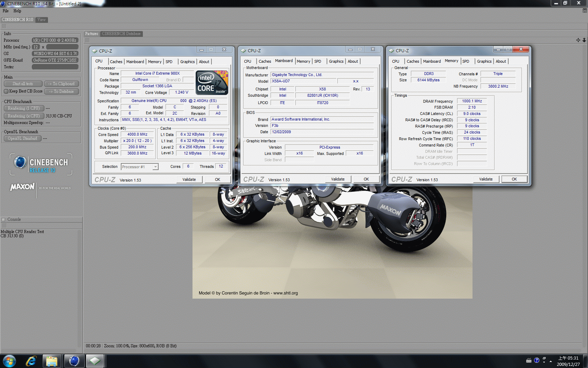Open Windows Explorer folder taskbar icon

coord(52,361)
